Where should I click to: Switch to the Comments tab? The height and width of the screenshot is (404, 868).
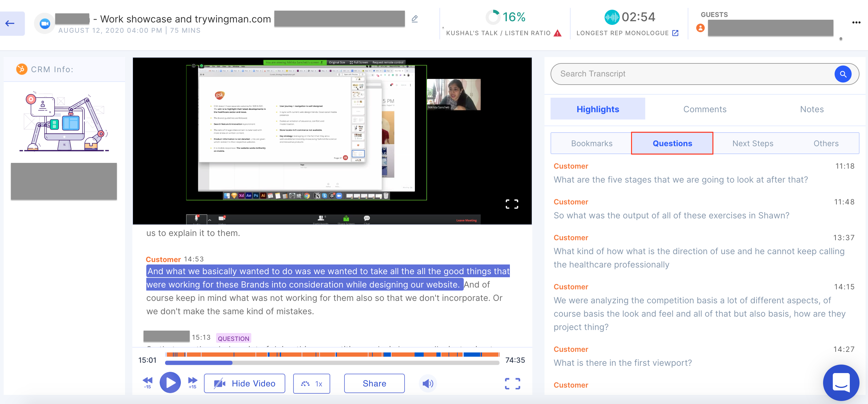coord(705,109)
